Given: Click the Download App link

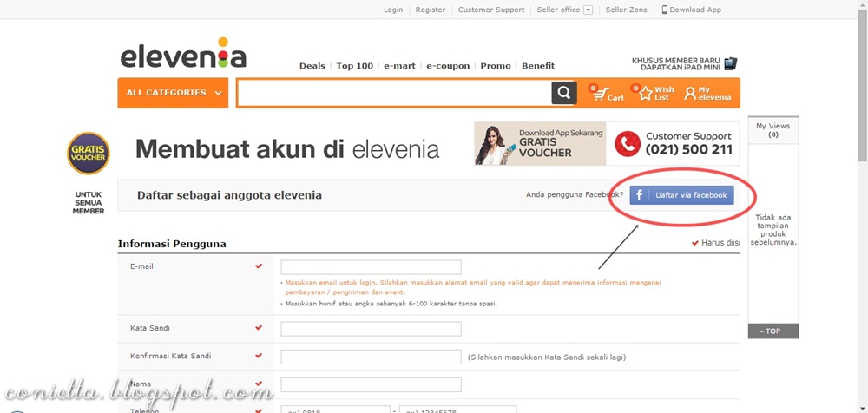Looking at the screenshot, I should click(692, 10).
